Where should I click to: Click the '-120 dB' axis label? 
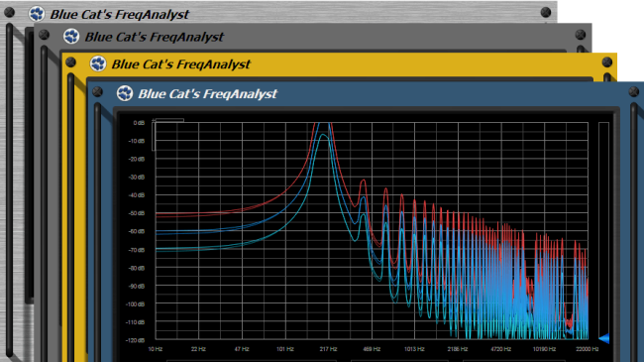[x=135, y=340]
